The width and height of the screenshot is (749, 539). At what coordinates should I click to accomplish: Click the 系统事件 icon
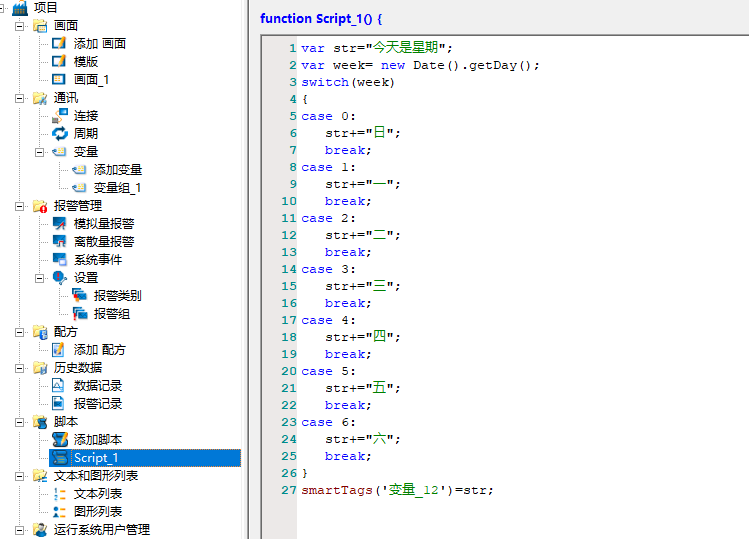tap(59, 259)
